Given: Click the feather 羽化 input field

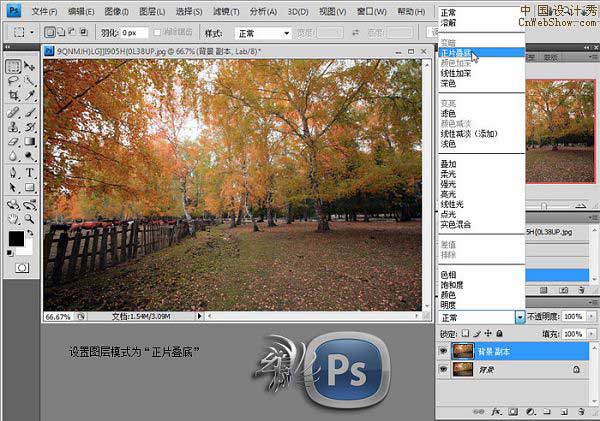Looking at the screenshot, I should point(134,33).
